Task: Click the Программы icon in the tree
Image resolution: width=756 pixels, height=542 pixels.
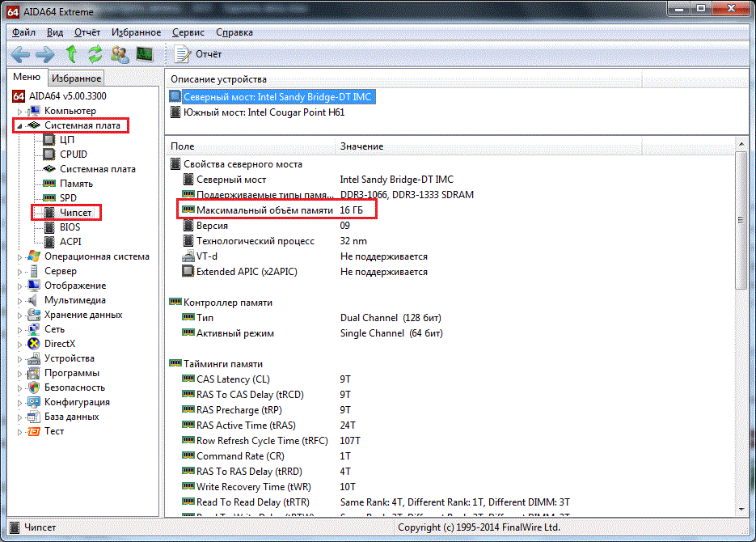Action: tap(34, 373)
